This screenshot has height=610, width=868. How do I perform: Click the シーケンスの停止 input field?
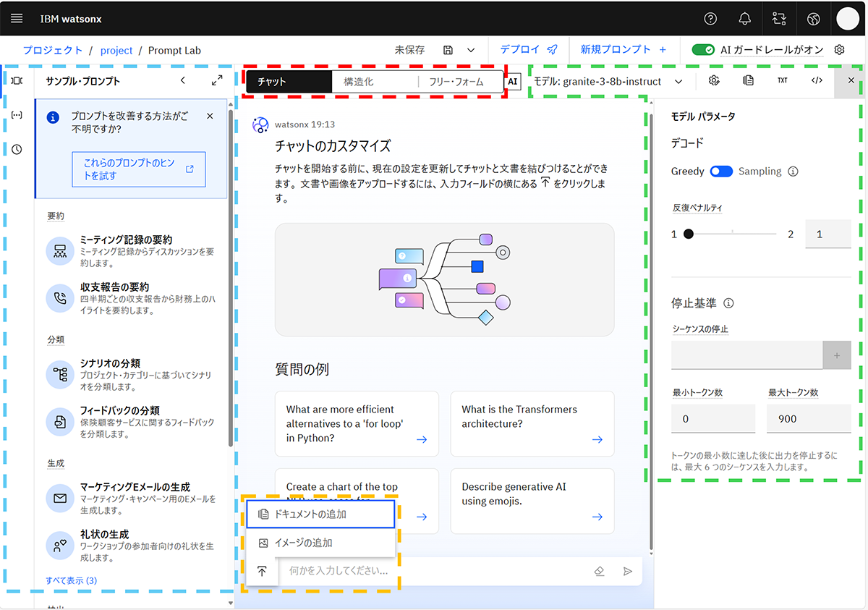click(x=747, y=356)
